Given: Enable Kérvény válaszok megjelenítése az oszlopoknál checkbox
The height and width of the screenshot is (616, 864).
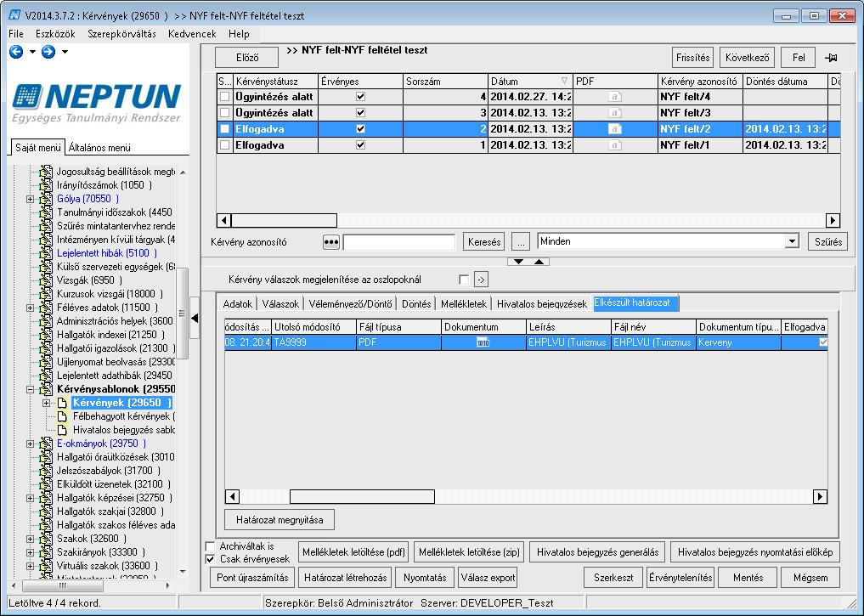Looking at the screenshot, I should pos(464,280).
